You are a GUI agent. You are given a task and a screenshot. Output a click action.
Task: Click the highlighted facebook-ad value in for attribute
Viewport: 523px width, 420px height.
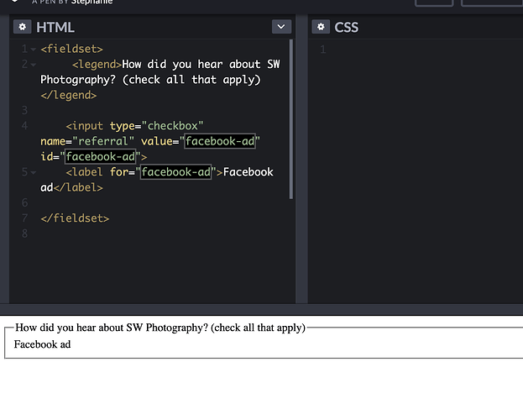[176, 172]
